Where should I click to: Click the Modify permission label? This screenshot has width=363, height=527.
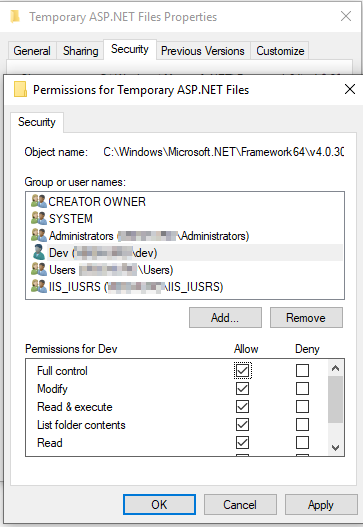pyautogui.click(x=52, y=389)
